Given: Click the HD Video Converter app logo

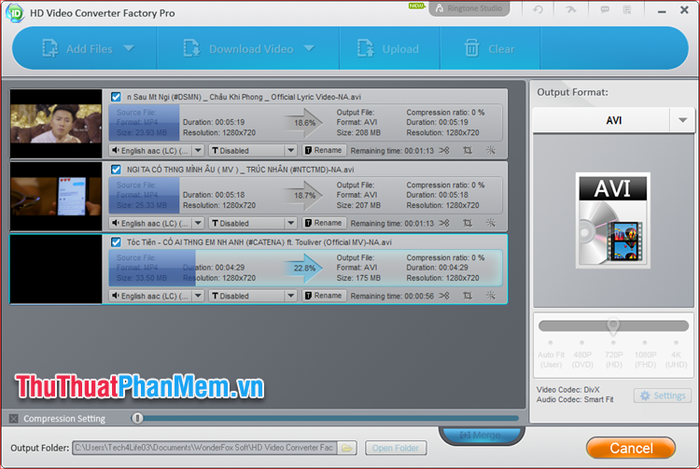Looking at the screenshot, I should pyautogui.click(x=15, y=13).
